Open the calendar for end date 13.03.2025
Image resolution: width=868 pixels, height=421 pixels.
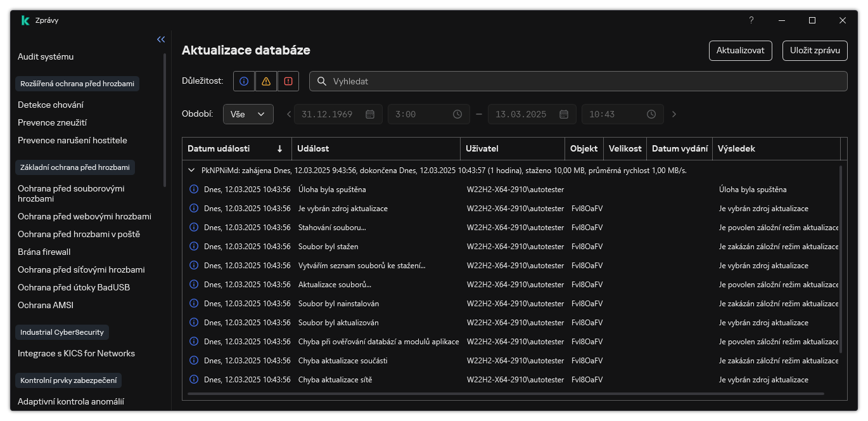click(x=564, y=114)
